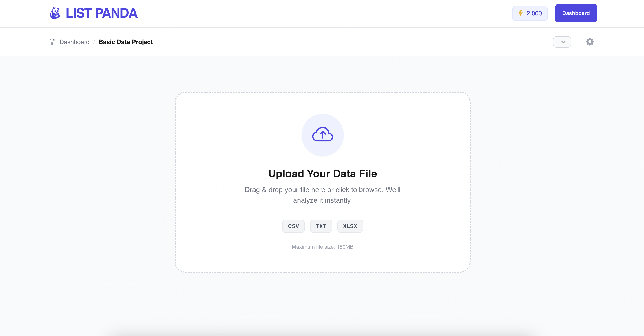The width and height of the screenshot is (644, 336).
Task: Select the TXT format badge
Action: (321, 226)
